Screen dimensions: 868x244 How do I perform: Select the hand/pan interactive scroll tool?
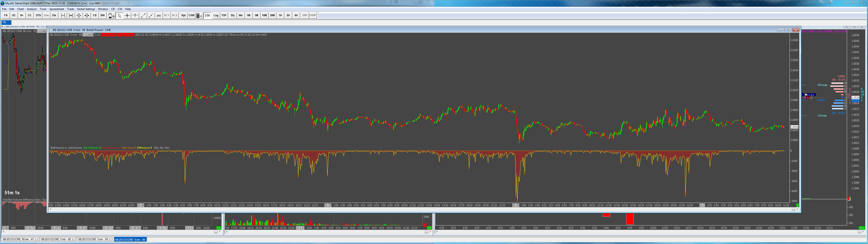[111, 16]
